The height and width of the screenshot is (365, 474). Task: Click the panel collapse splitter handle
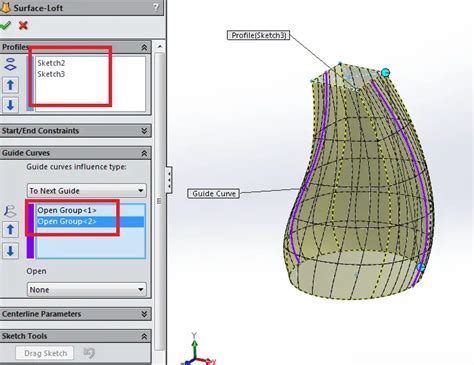[x=169, y=180]
